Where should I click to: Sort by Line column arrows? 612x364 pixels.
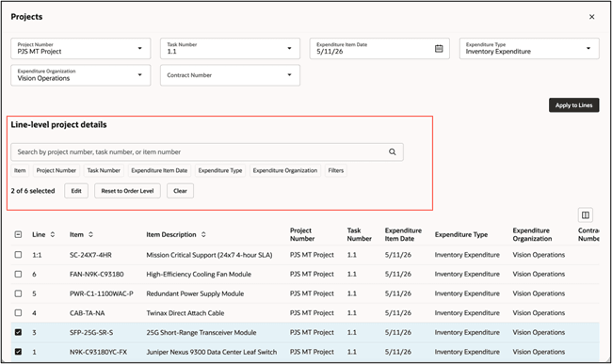click(x=53, y=234)
